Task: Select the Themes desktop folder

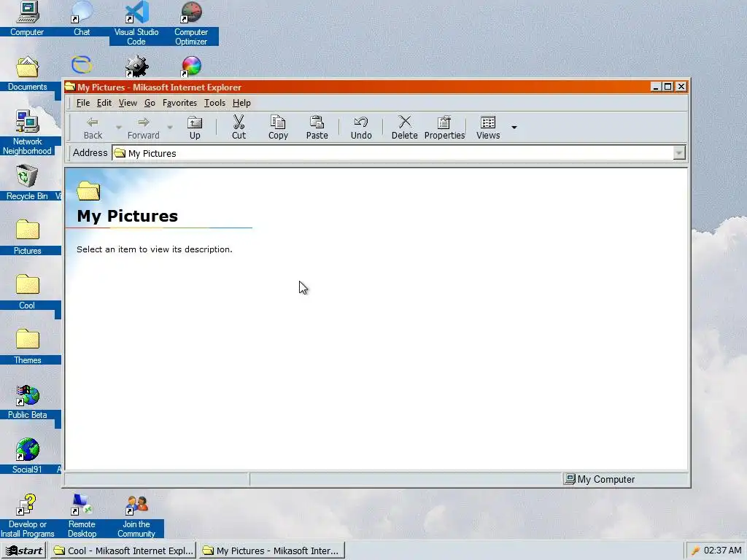Action: (x=27, y=346)
